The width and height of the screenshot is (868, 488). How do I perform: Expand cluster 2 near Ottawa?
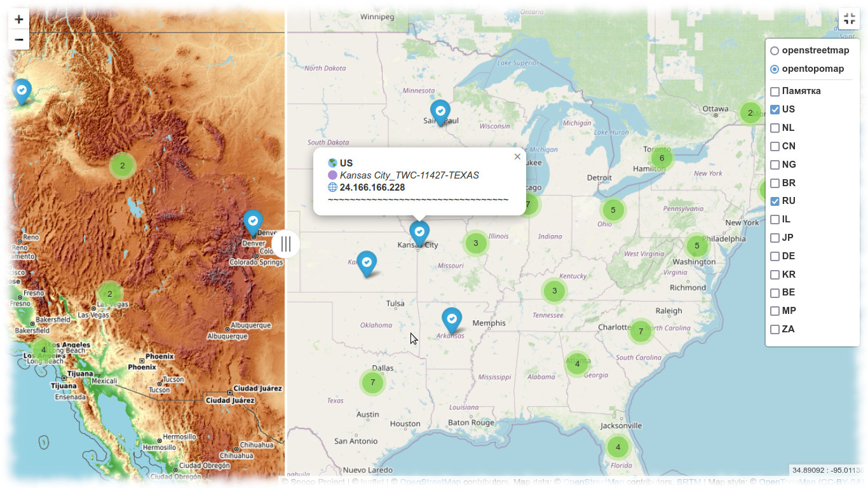tap(750, 113)
